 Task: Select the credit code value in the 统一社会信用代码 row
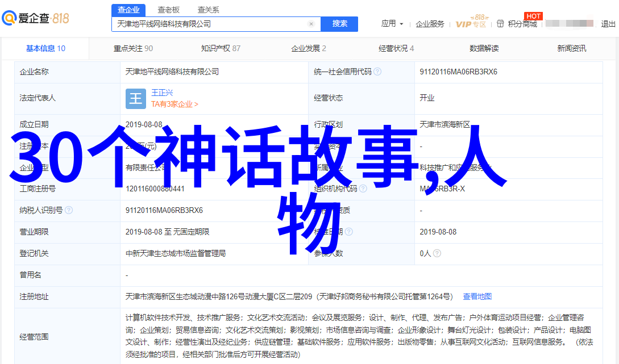coord(458,72)
